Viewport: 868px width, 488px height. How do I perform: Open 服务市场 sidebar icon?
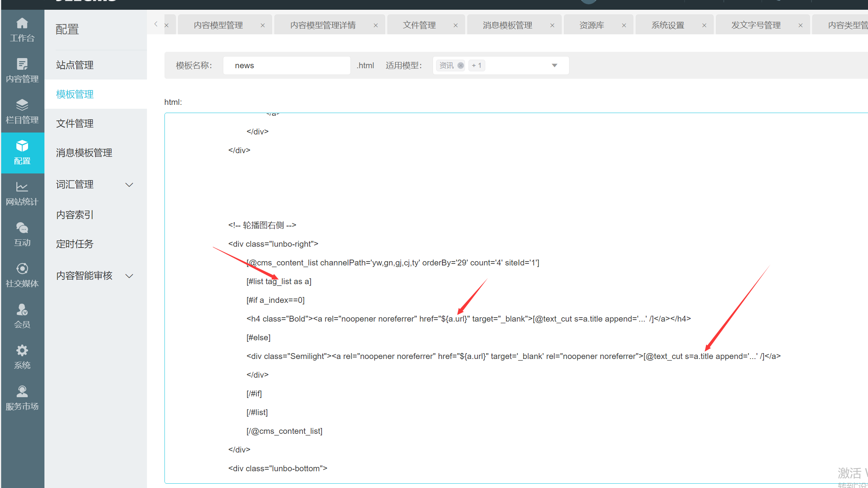pyautogui.click(x=22, y=392)
